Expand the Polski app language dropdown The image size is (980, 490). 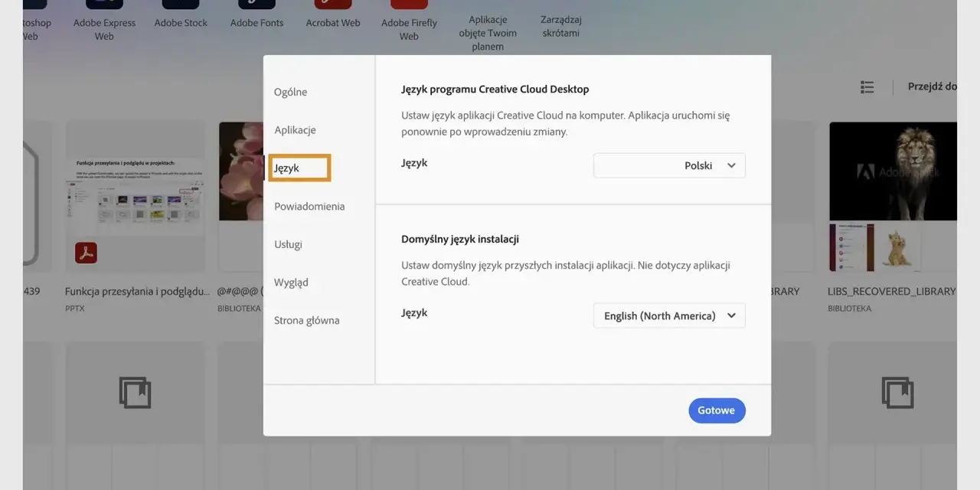[x=669, y=165]
